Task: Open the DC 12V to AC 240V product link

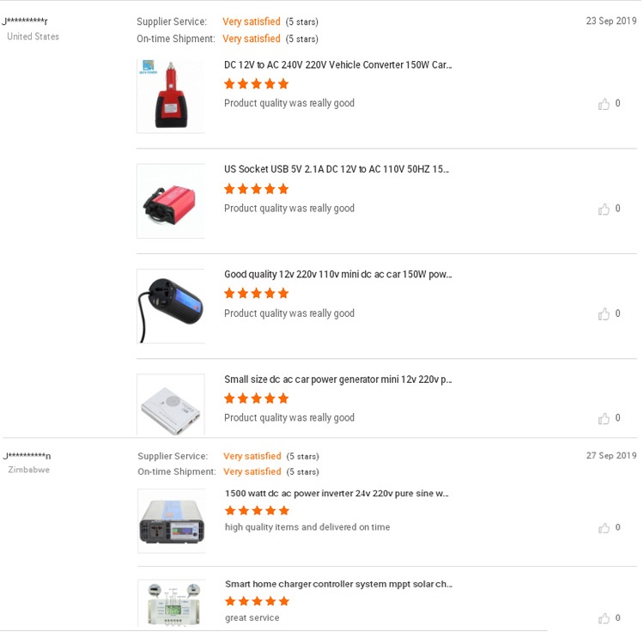Action: 337,64
